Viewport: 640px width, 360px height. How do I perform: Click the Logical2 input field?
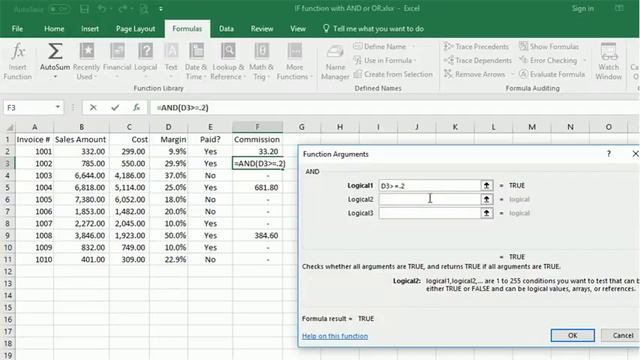430,199
